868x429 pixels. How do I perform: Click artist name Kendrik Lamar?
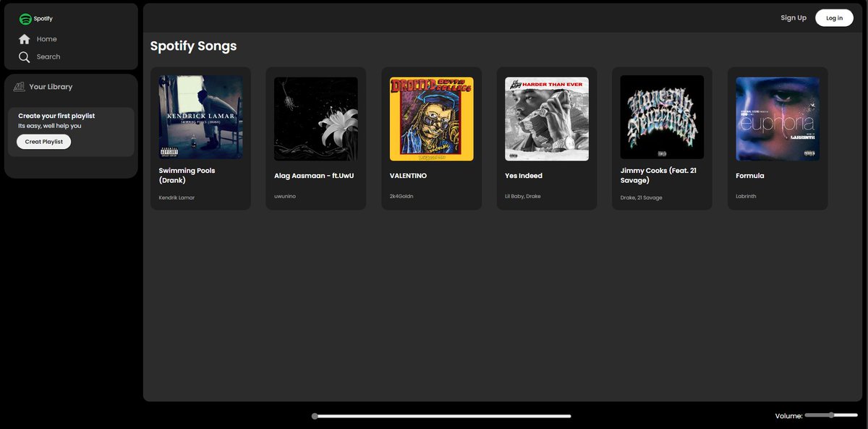click(176, 197)
